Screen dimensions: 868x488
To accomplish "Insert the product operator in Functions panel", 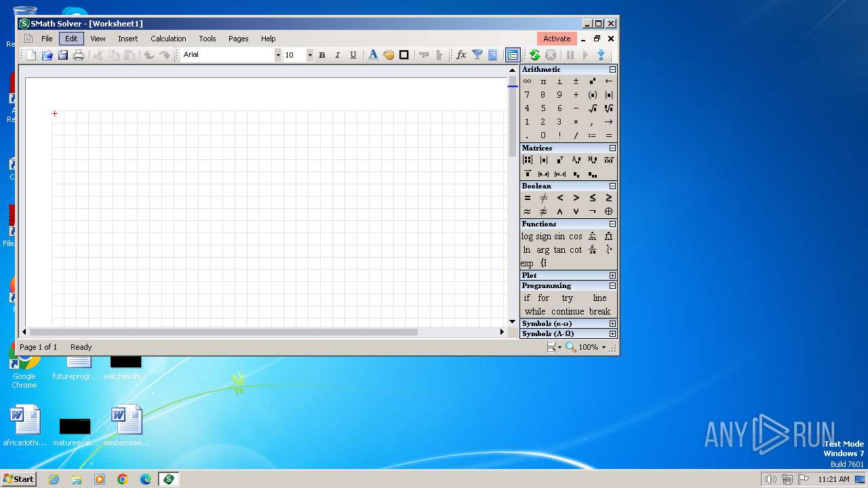I will point(608,236).
